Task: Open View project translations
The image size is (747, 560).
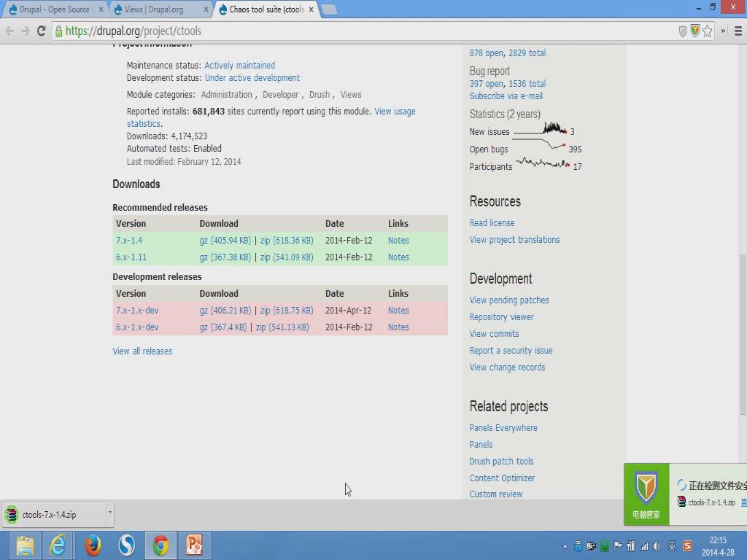Action: (514, 239)
